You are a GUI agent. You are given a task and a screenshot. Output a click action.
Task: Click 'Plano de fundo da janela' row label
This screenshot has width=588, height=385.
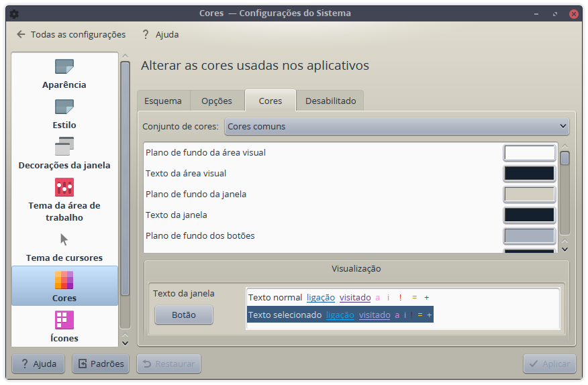click(x=196, y=195)
